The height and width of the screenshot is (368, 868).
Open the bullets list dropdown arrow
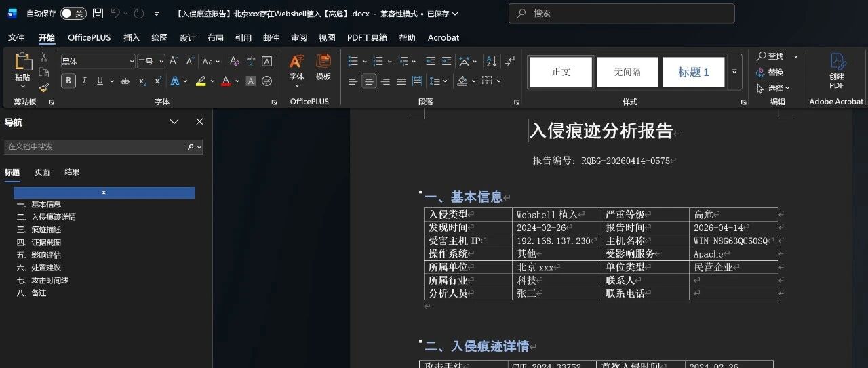coord(364,61)
